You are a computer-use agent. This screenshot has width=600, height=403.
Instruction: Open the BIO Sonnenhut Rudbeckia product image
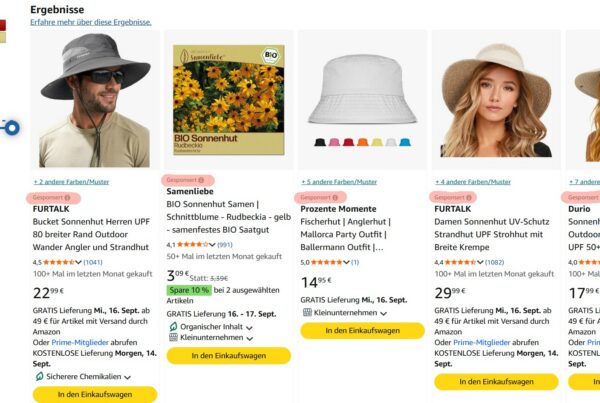[229, 100]
